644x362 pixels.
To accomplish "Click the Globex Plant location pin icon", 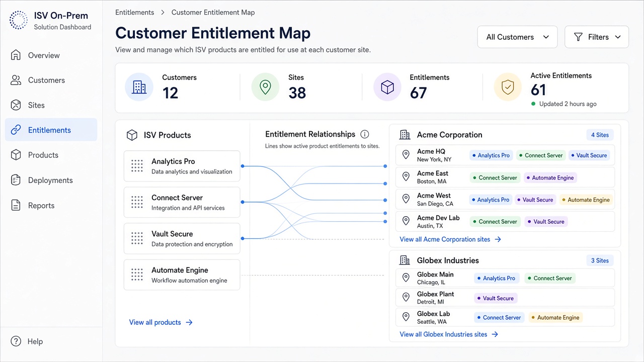I will [406, 298].
